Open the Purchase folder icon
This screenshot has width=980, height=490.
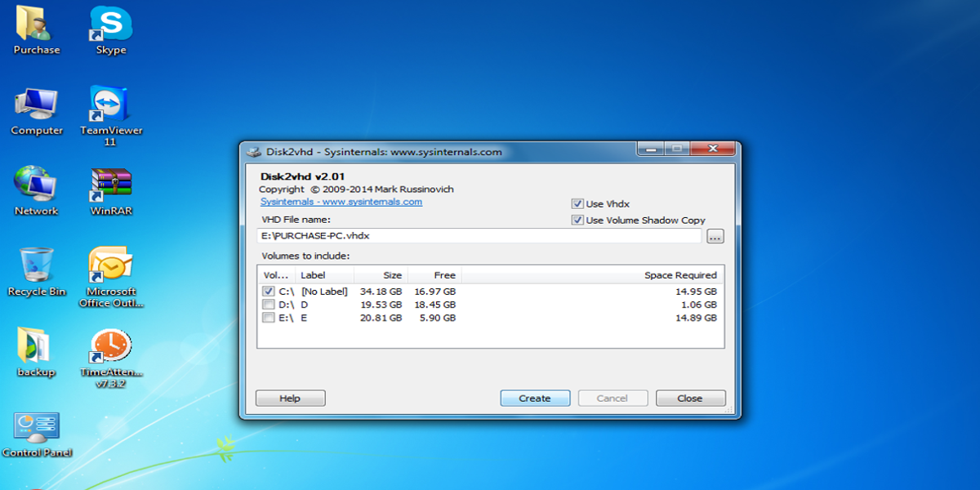click(x=34, y=30)
